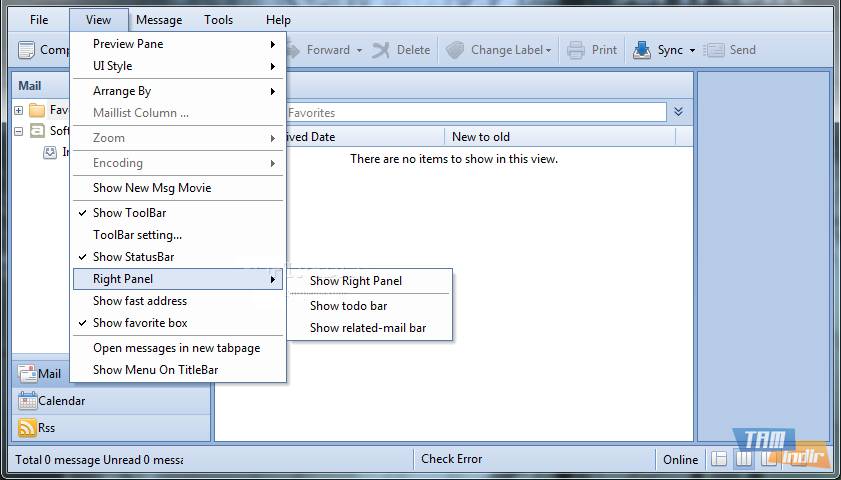This screenshot has width=841, height=480.
Task: Click the Delete toolbar icon
Action: click(381, 50)
